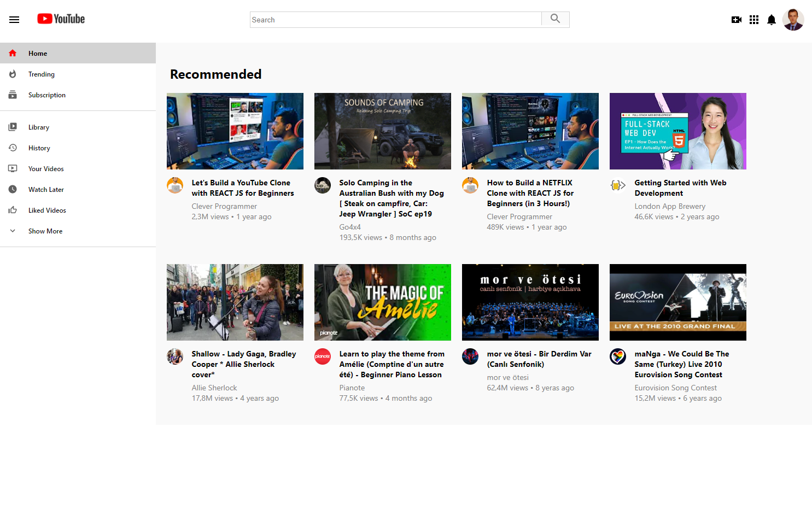
Task: Open Allie Sherlock channel avatar
Action: tap(175, 356)
